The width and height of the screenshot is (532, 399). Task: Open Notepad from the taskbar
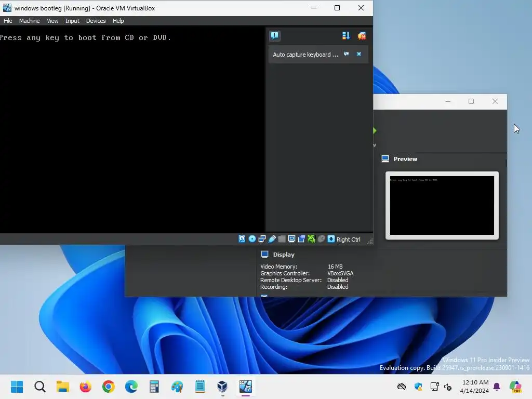(x=200, y=387)
